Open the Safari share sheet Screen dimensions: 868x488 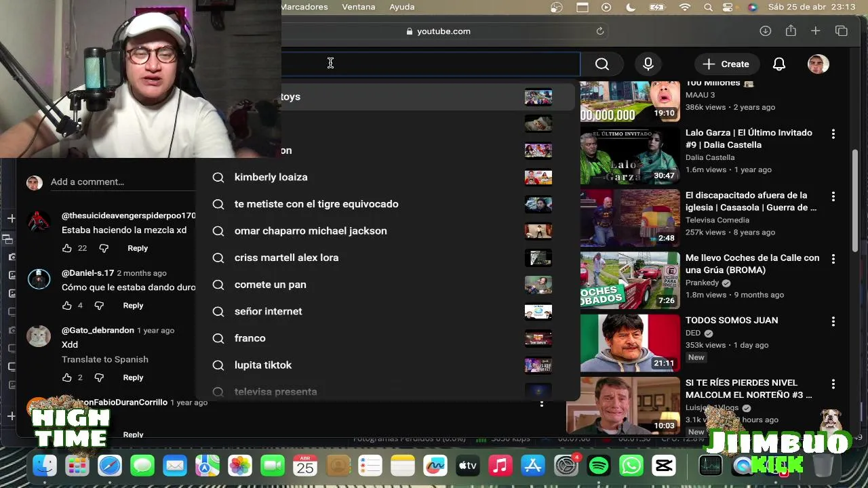tap(791, 31)
